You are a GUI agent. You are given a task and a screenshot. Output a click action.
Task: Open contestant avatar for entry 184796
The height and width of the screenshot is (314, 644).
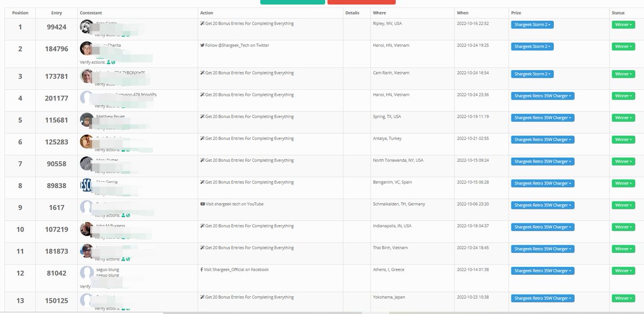(x=86, y=49)
